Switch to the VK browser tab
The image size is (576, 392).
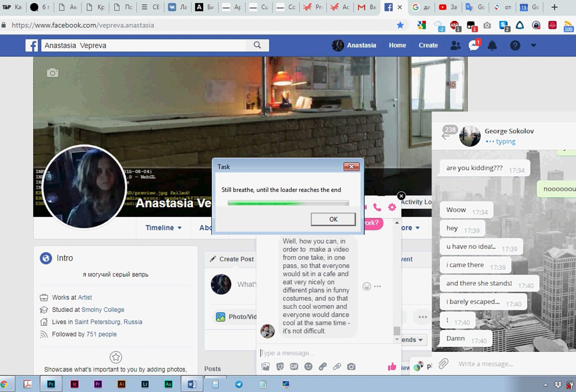tap(178, 7)
